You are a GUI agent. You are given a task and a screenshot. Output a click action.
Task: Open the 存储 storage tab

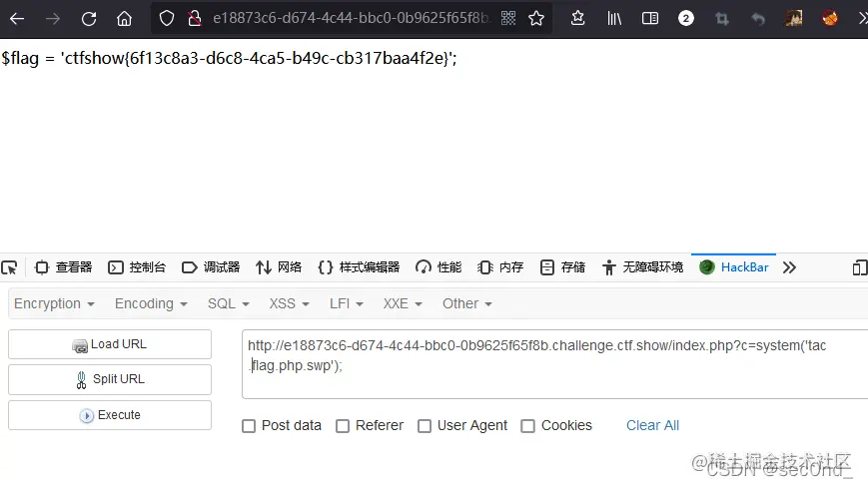point(562,267)
